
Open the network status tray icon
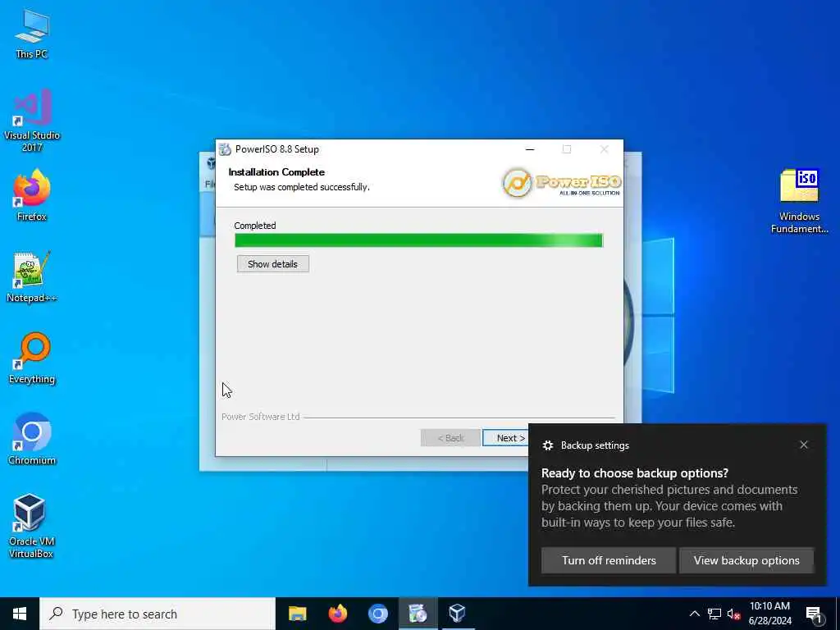(714, 614)
